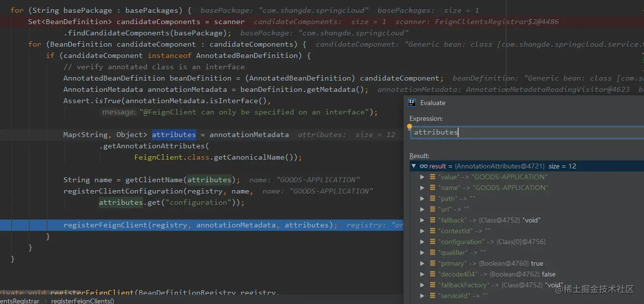The height and width of the screenshot is (304, 644).
Task: Click the field icon of "contextId" entry
Action: pyautogui.click(x=433, y=231)
